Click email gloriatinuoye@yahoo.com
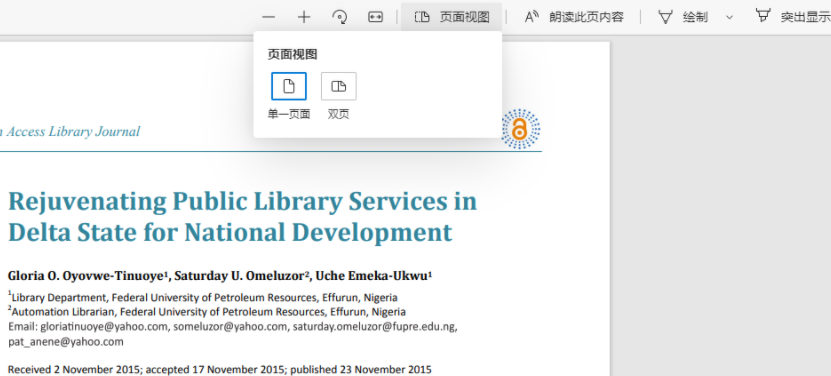 coord(104,327)
